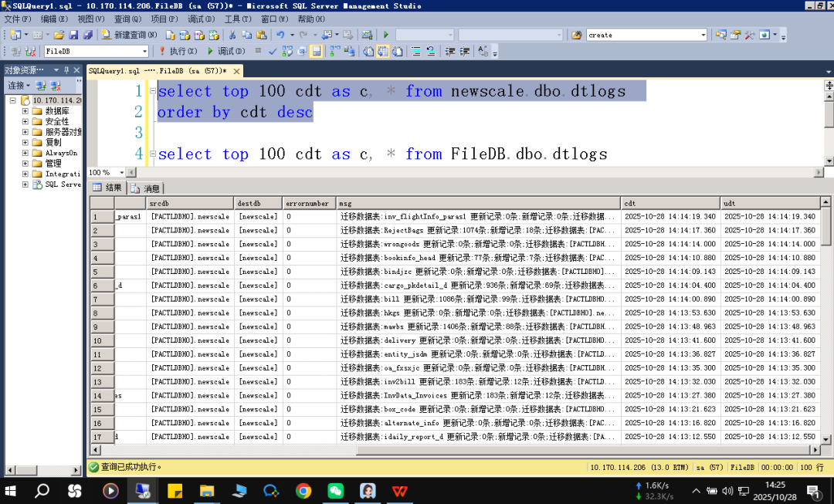Click the Decrease Indent icon

click(x=450, y=52)
